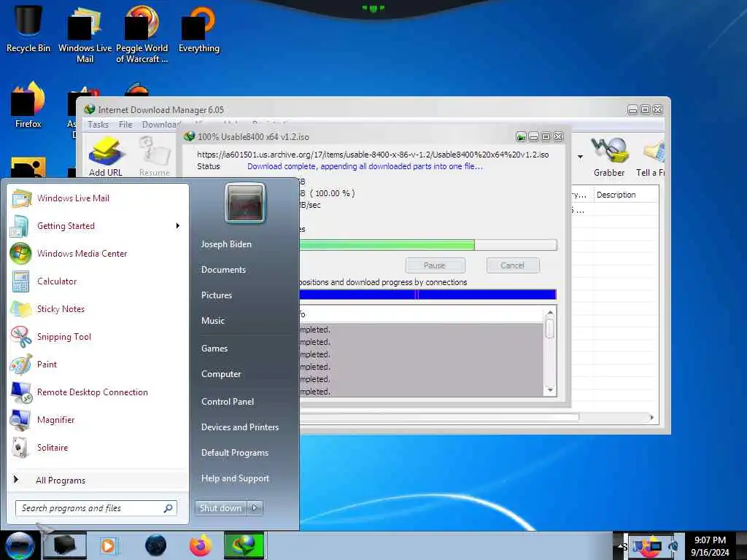Switch to IDM taskbar button
Image resolution: width=747 pixels, height=560 pixels.
tap(244, 545)
